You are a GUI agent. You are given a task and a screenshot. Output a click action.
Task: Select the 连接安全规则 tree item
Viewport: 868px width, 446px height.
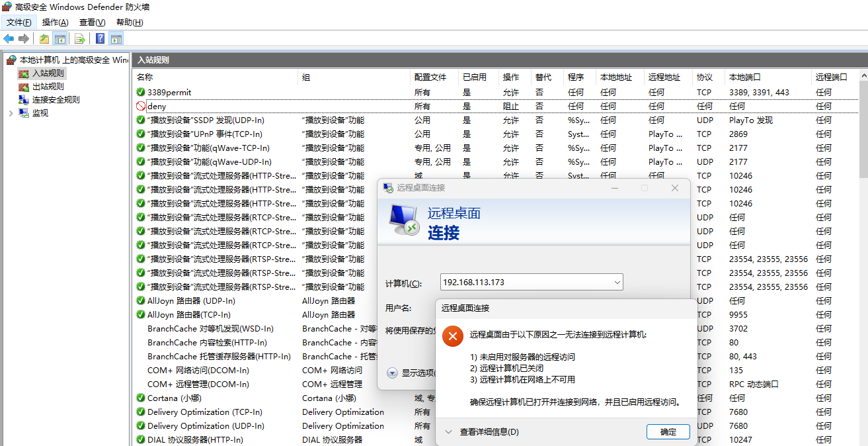pos(56,100)
